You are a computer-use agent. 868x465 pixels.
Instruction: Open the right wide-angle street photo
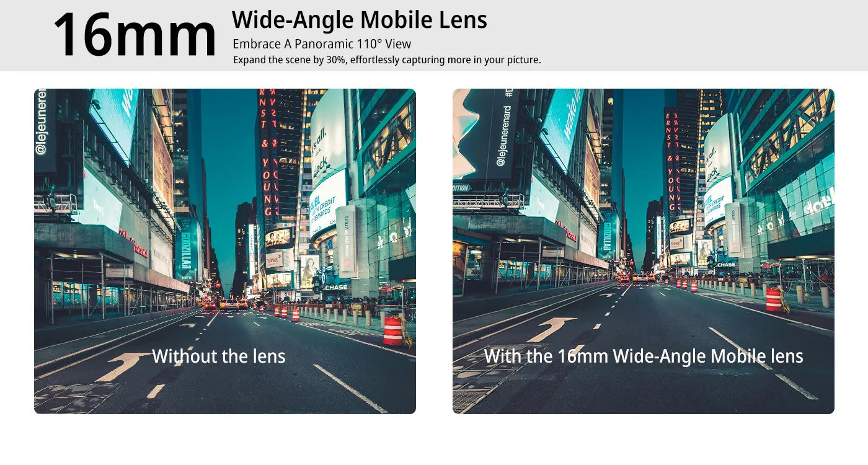[x=644, y=251]
